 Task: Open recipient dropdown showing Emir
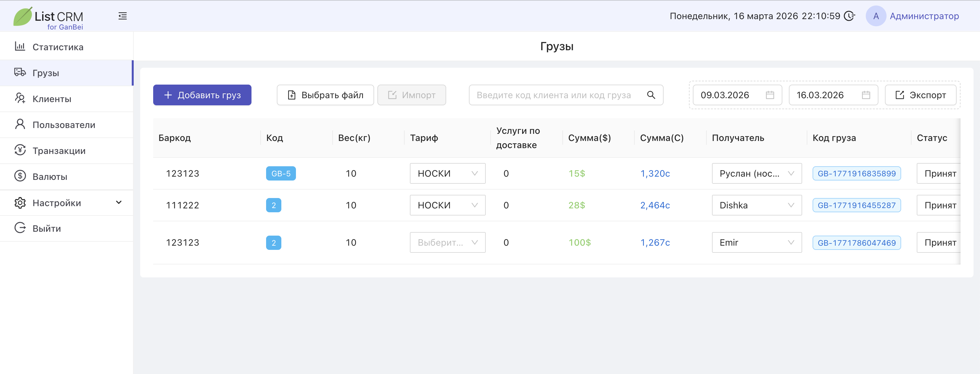756,242
